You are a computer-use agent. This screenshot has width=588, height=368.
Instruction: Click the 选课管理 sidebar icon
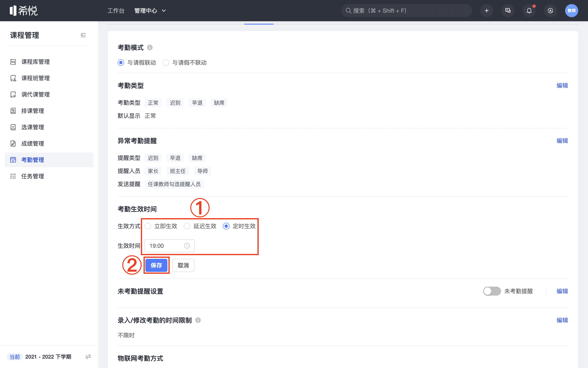pos(13,127)
